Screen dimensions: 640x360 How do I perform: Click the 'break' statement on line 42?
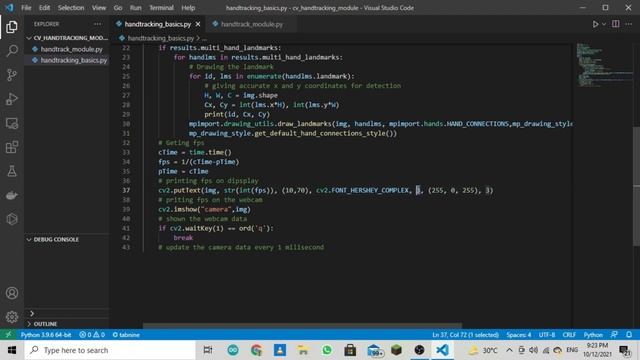[183, 238]
